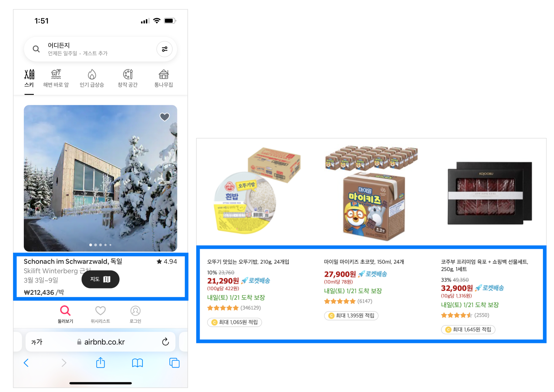This screenshot has height=392, width=554.
Task: Click the 로켓배송 badge beside 21,290원
Action: [256, 281]
